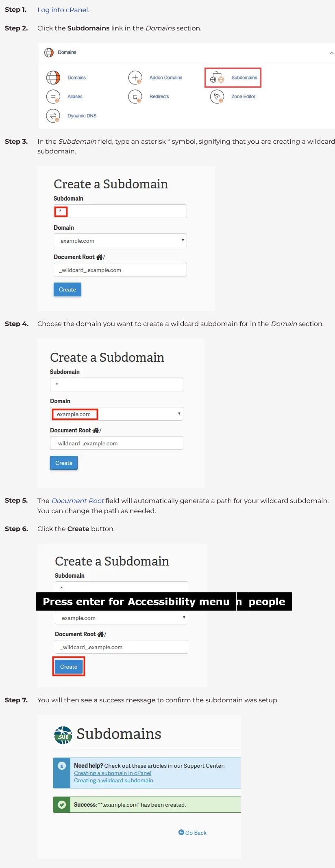This screenshot has height=868, width=335.
Task: Click the Create button in Step 6
Action: (x=68, y=666)
